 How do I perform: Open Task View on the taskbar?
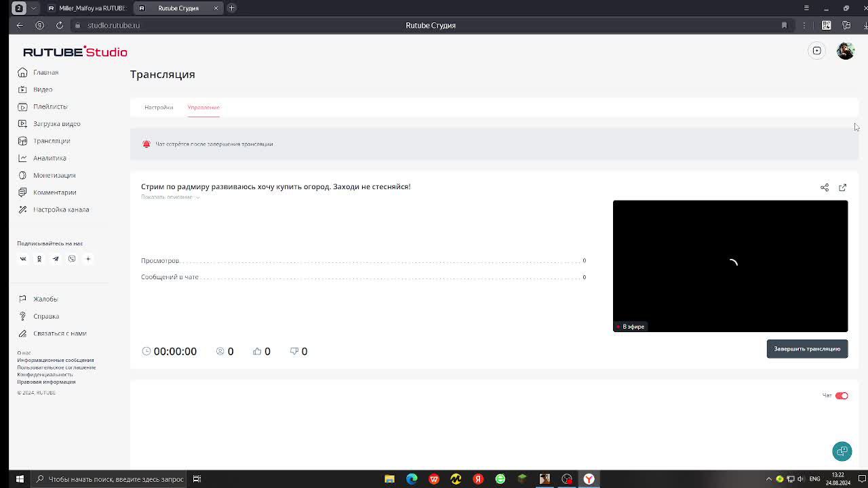click(x=197, y=479)
